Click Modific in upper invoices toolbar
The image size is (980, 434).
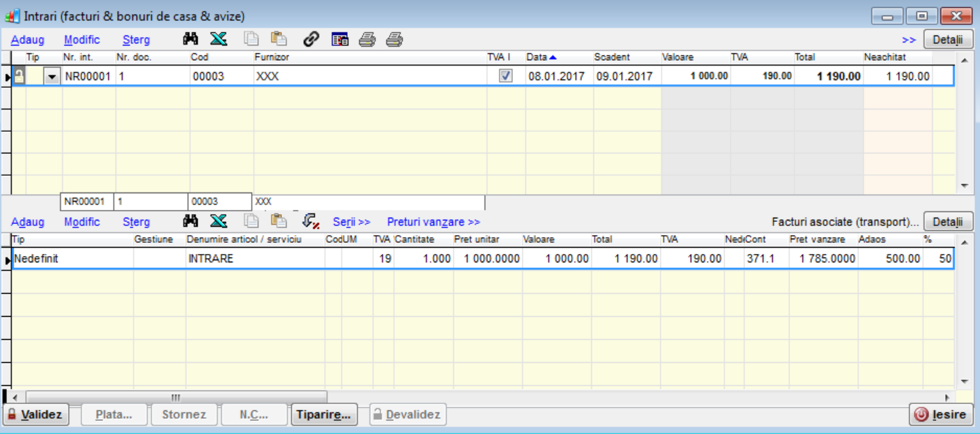82,40
